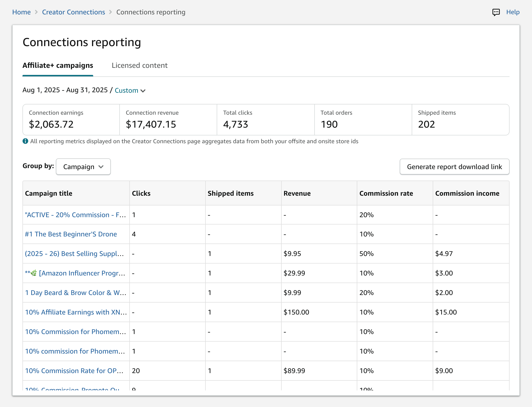Go to Home breadcrumb
This screenshot has width=532, height=407.
coord(21,12)
